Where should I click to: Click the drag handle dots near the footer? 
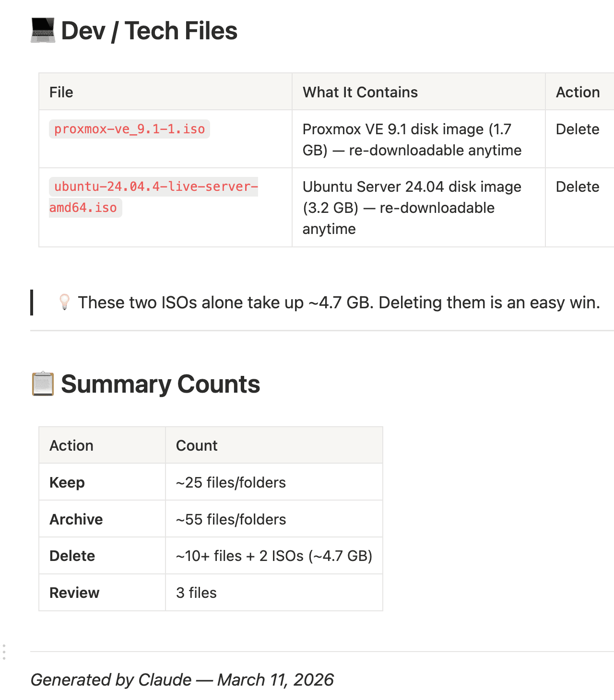coord(4,652)
